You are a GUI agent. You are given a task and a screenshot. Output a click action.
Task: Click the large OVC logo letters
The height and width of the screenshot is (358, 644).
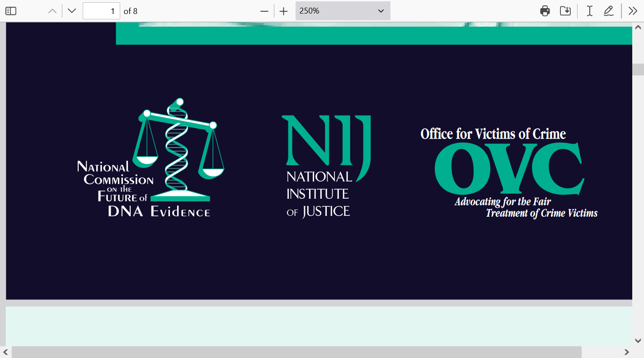[509, 168]
